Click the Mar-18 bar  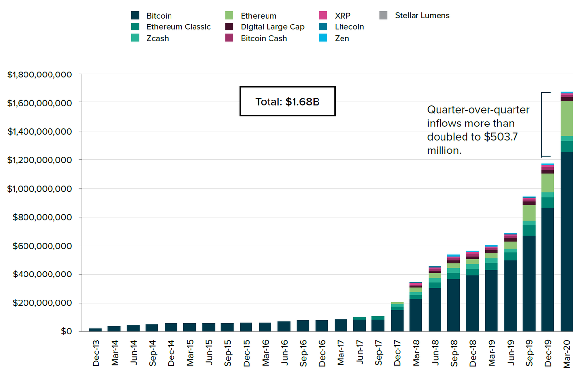pyautogui.click(x=416, y=307)
